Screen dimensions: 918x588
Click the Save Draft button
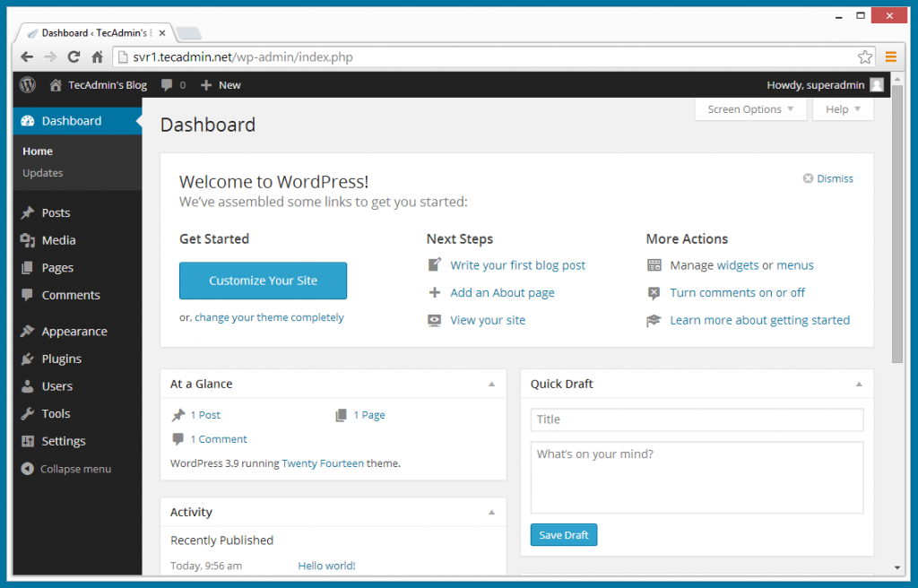(x=563, y=535)
